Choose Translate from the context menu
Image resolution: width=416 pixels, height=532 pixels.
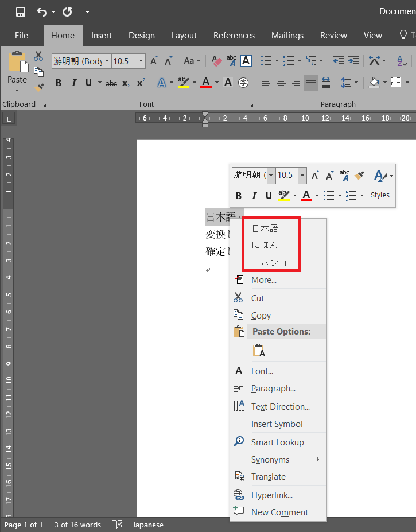point(268,477)
